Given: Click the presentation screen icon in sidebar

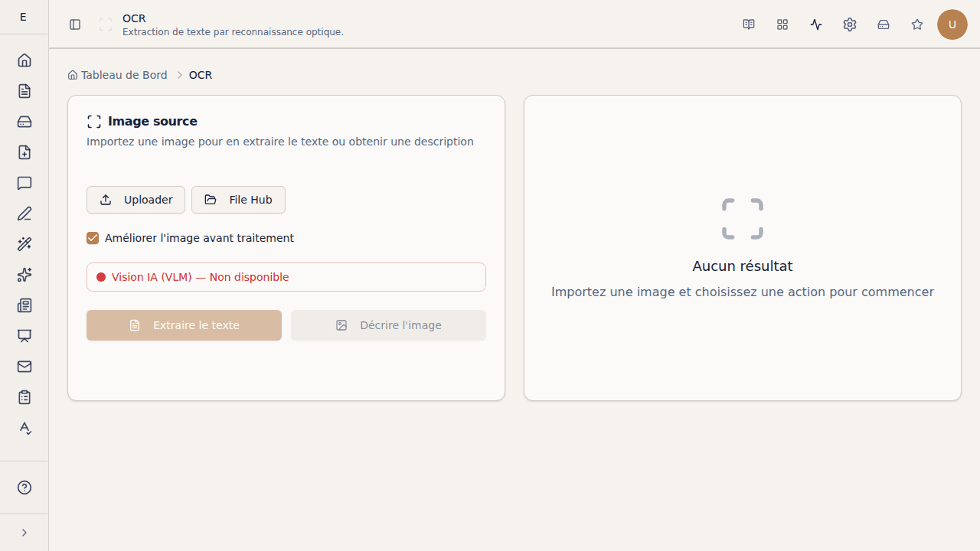Looking at the screenshot, I should pos(24,336).
